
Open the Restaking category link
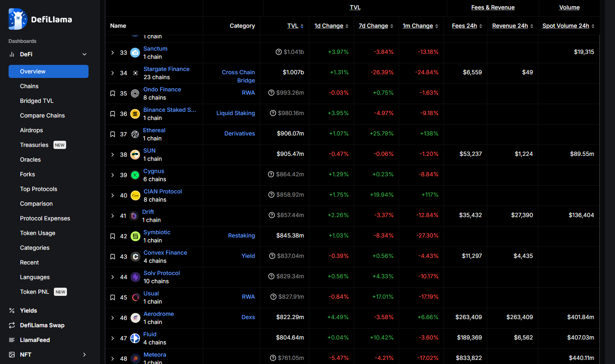click(x=242, y=235)
